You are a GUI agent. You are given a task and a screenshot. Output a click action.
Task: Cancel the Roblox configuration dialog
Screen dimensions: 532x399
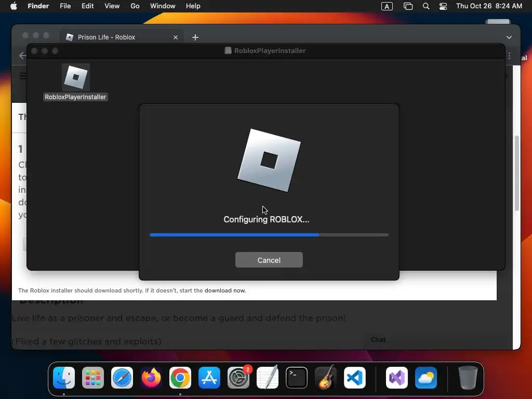click(x=269, y=260)
